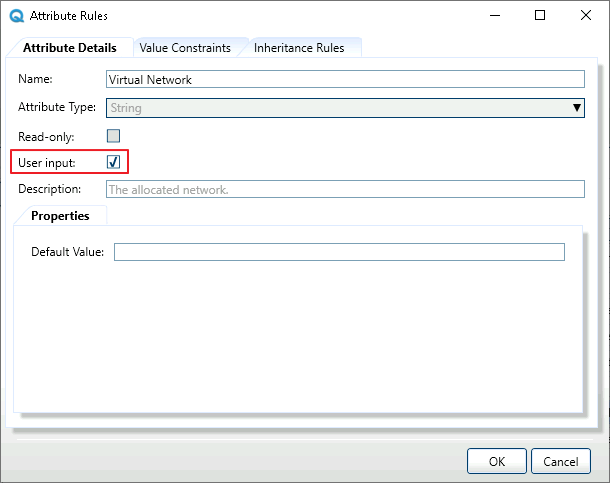This screenshot has height=483, width=610.
Task: Click the resize grip in the dialog corner
Action: coord(601,475)
